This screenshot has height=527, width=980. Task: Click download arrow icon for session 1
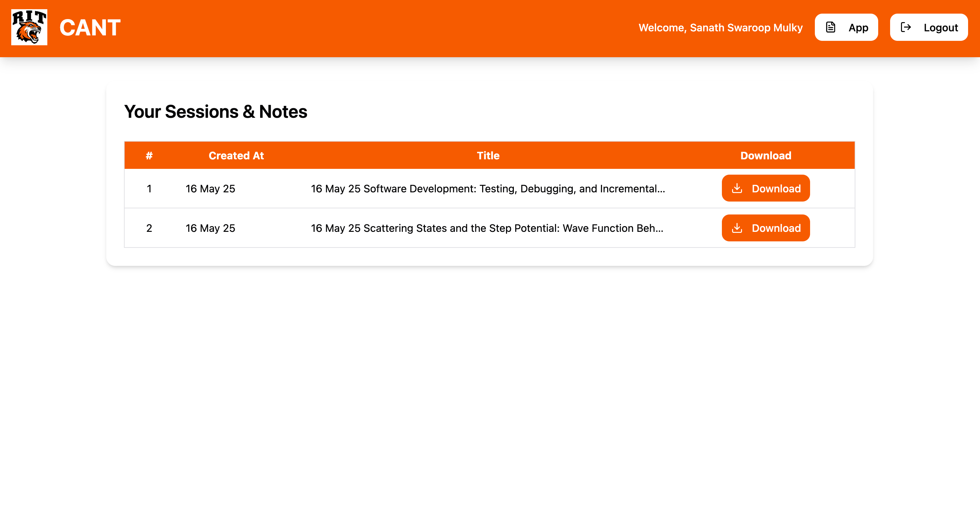click(737, 188)
